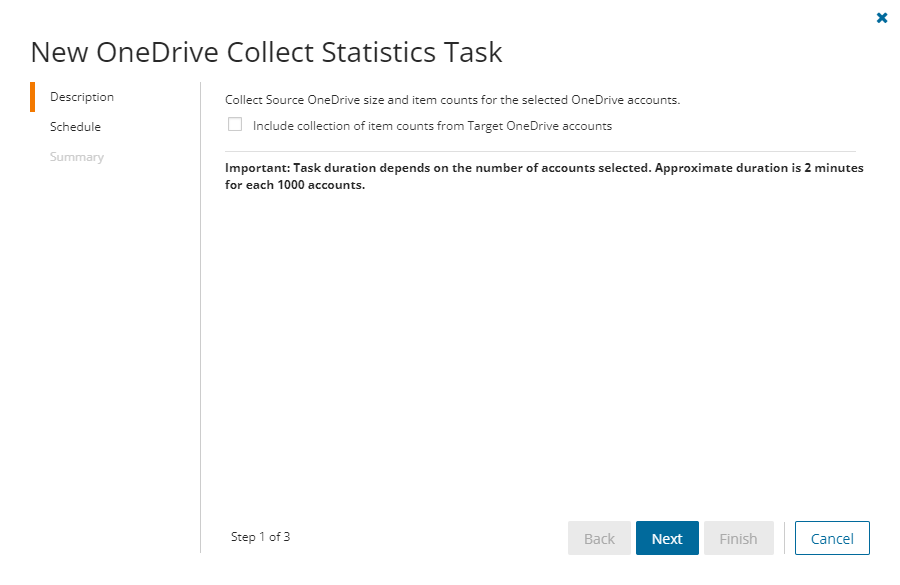Viewport: 900px width, 585px height.
Task: Click the disabled Back button
Action: coord(599,538)
